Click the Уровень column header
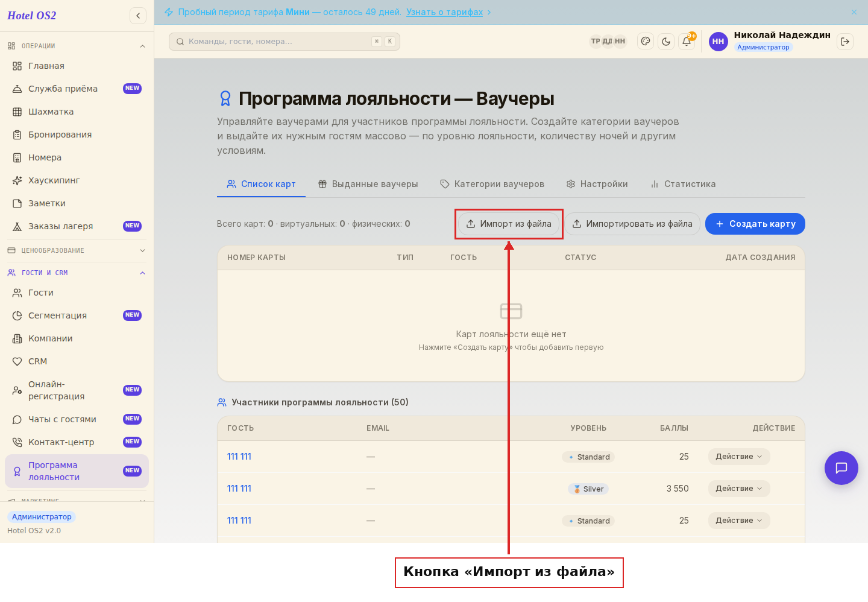The width and height of the screenshot is (868, 602). click(x=588, y=428)
